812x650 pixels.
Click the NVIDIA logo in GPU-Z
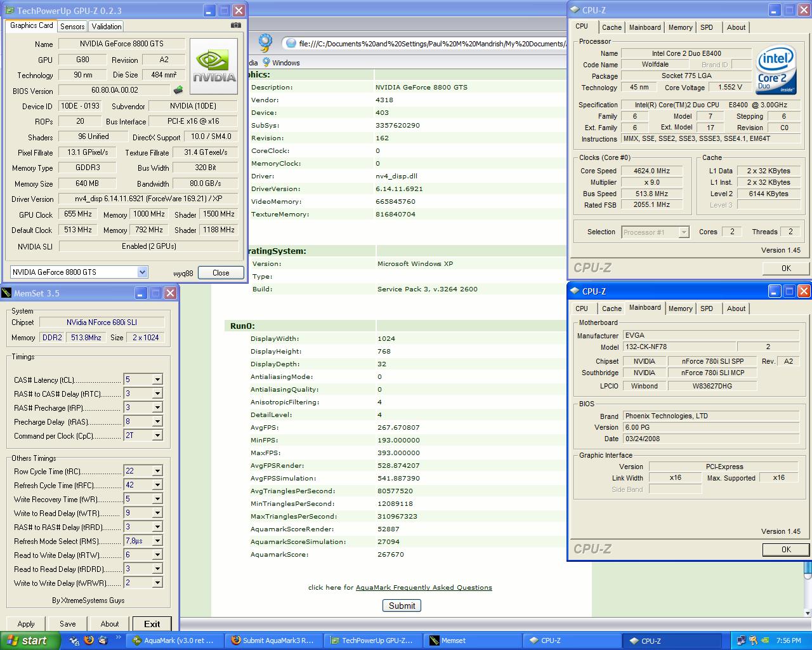click(214, 67)
